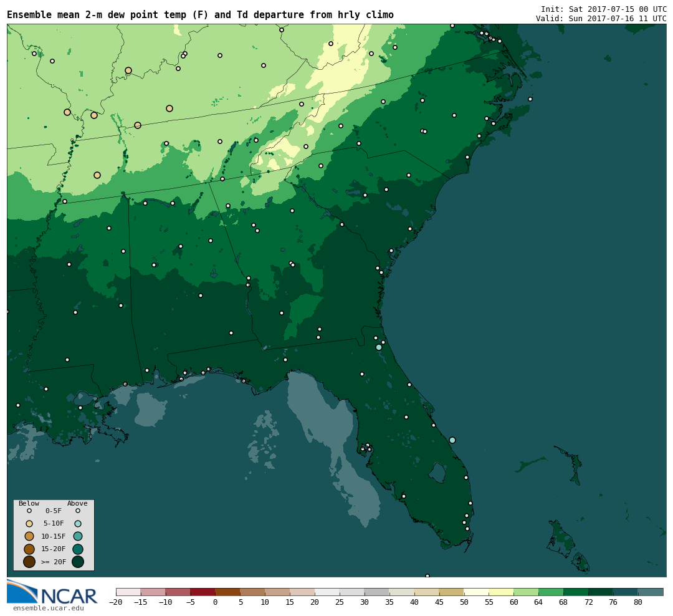Click the Below 15-20F brown legend circle
Screen dimensions: 673x616
29,549
